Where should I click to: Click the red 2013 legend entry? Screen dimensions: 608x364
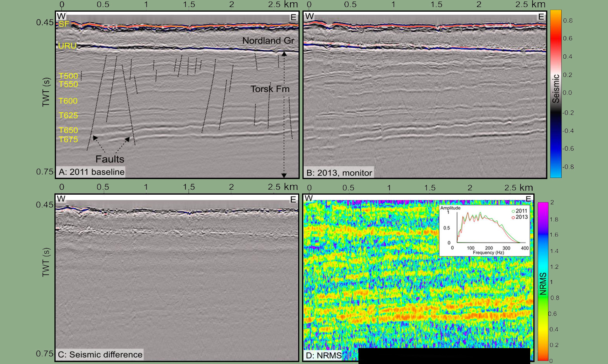pos(519,217)
